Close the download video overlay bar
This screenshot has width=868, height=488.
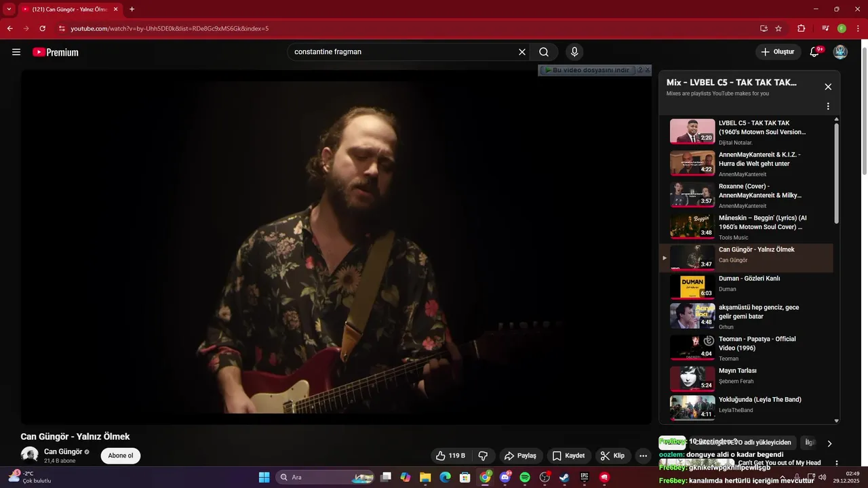click(x=647, y=70)
